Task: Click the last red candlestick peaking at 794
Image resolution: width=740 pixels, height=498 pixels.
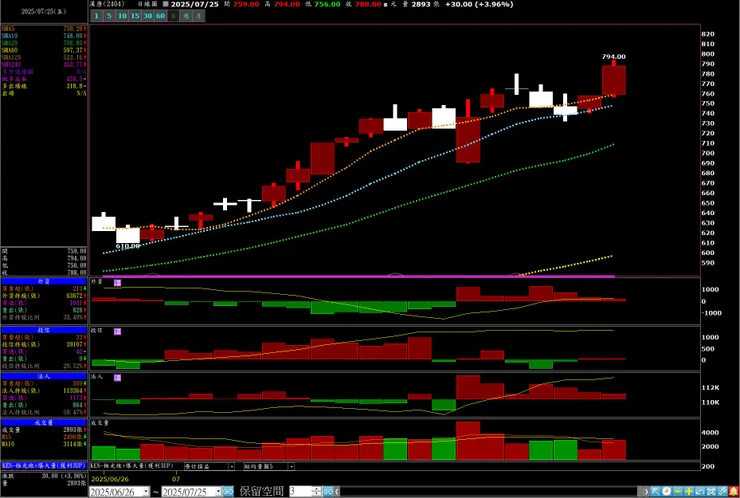Action: click(614, 80)
